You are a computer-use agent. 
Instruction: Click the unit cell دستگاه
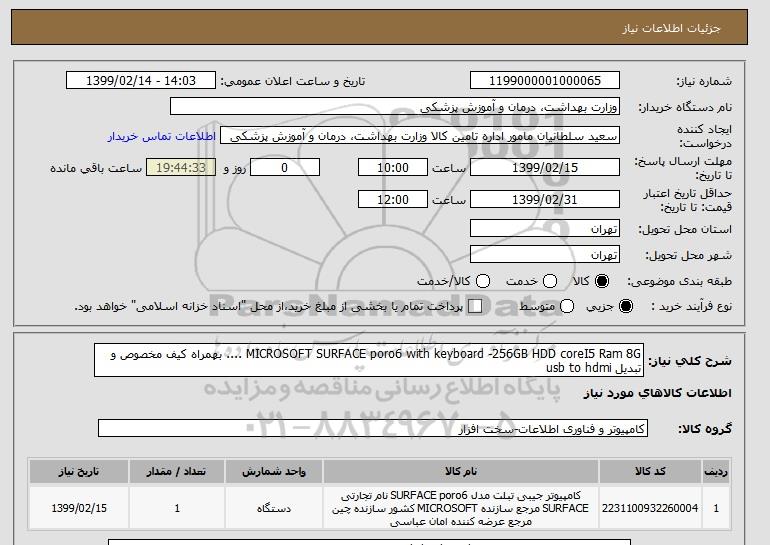(274, 508)
